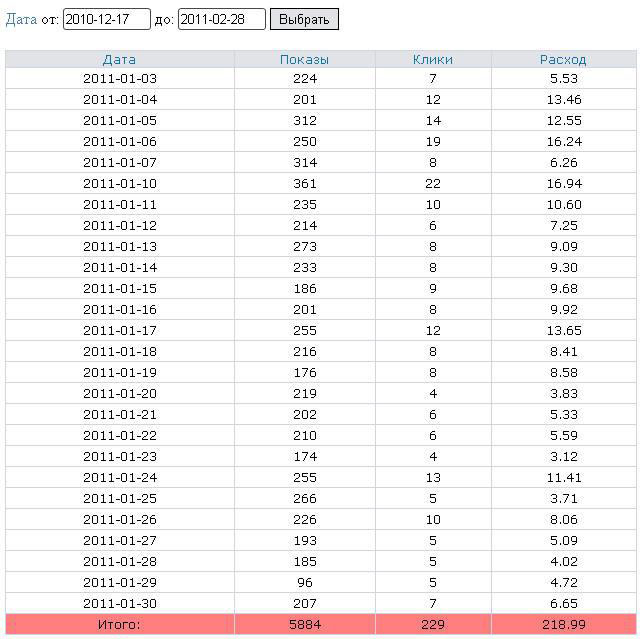Click expense value 10.60 for 2011-01-11
Screen dimensions: 643x639
(x=564, y=205)
